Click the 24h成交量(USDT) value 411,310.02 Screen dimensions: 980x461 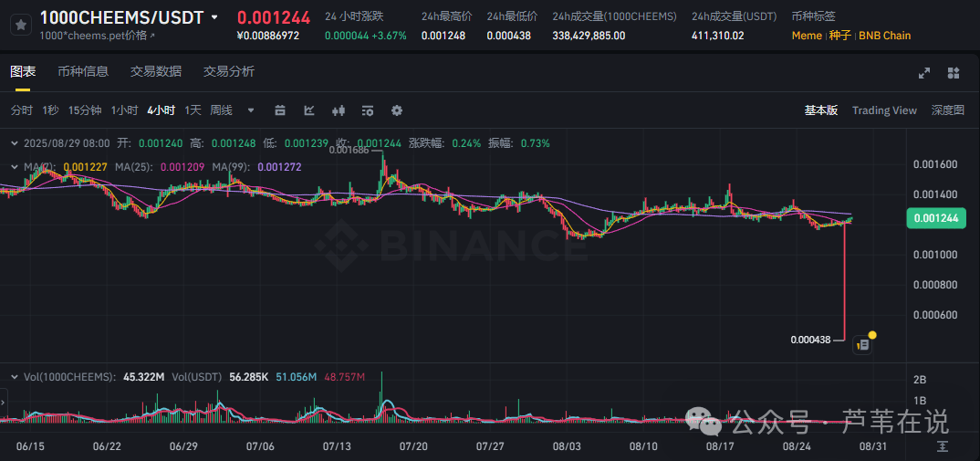(717, 36)
